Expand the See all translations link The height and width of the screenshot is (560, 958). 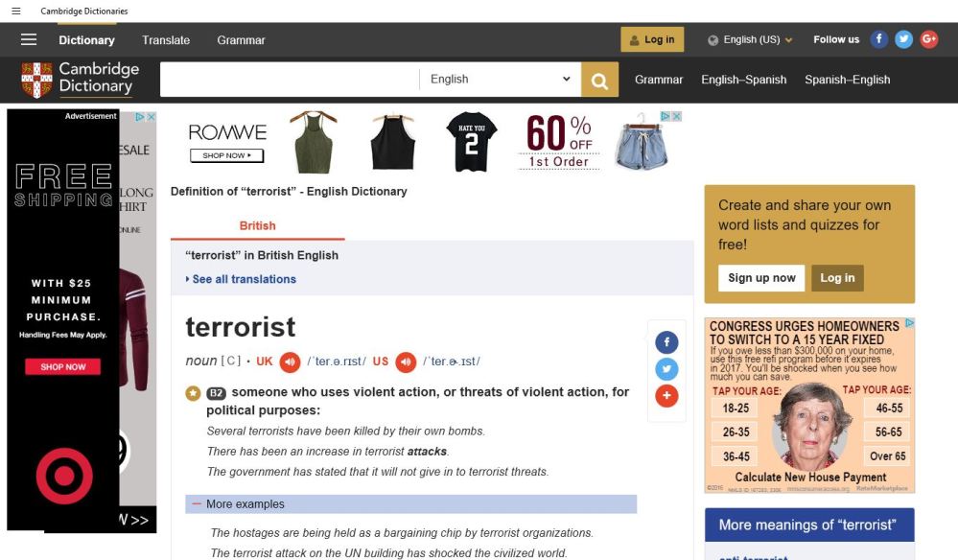click(x=244, y=279)
